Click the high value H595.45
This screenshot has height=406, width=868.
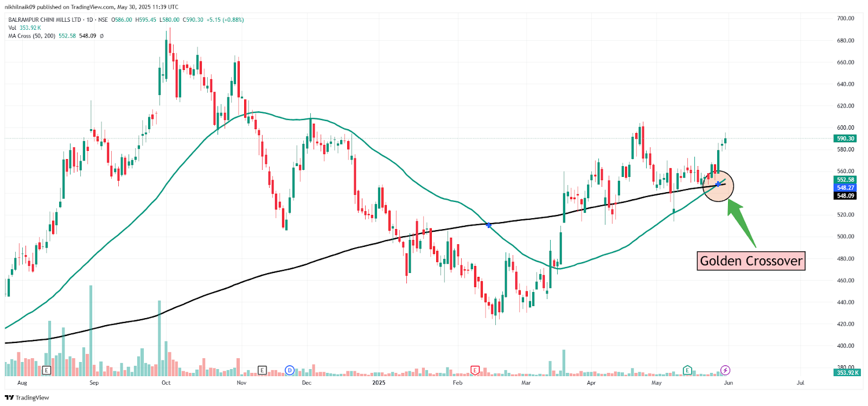[145, 20]
